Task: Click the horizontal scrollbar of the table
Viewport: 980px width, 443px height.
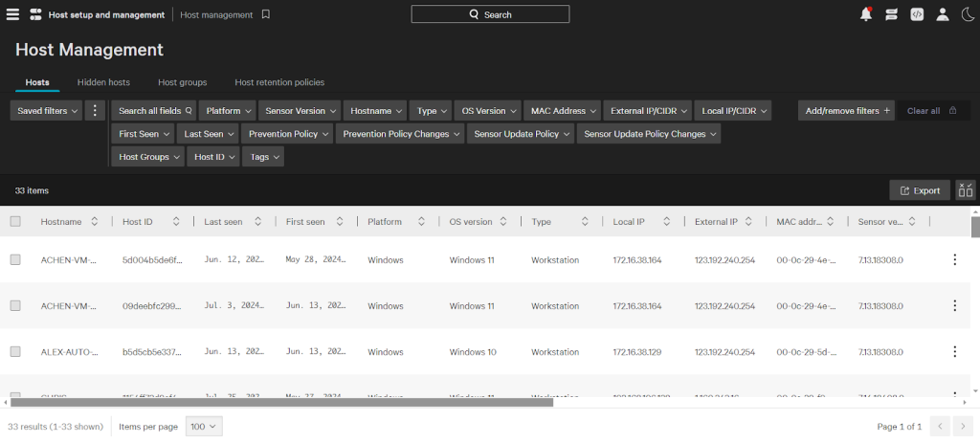Action: 282,403
